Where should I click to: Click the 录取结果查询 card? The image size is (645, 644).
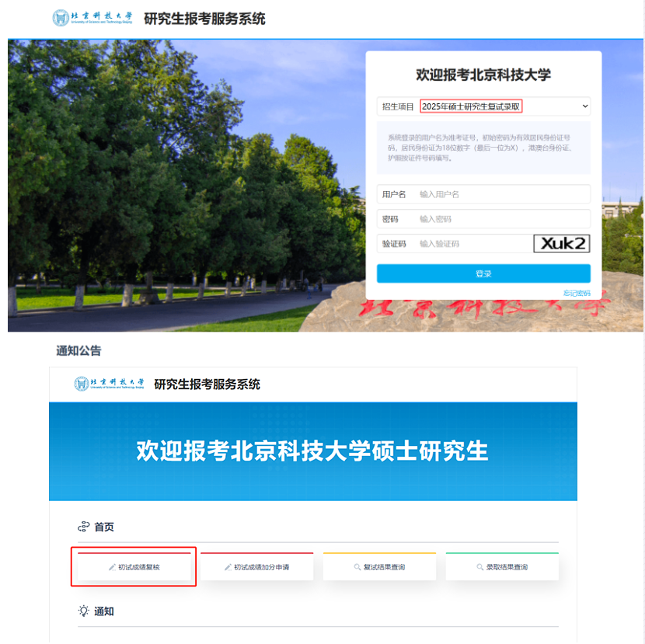point(502,566)
